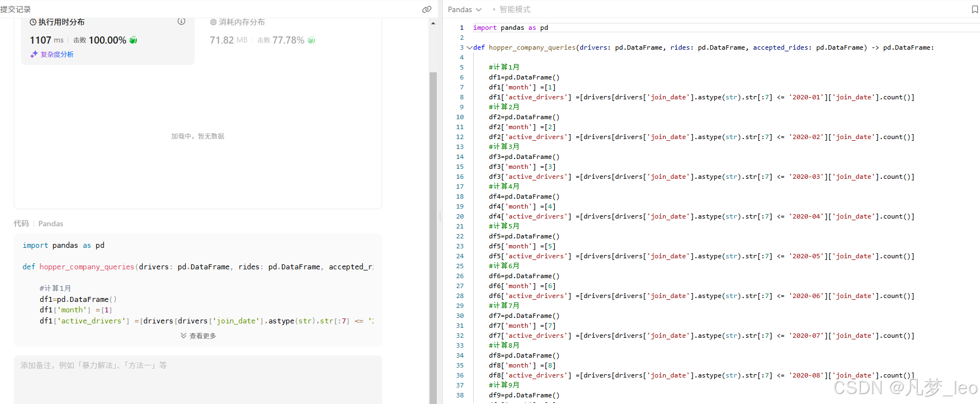This screenshot has width=980, height=404.
Task: Select the 代码 label above the snippet
Action: pyautogui.click(x=21, y=224)
